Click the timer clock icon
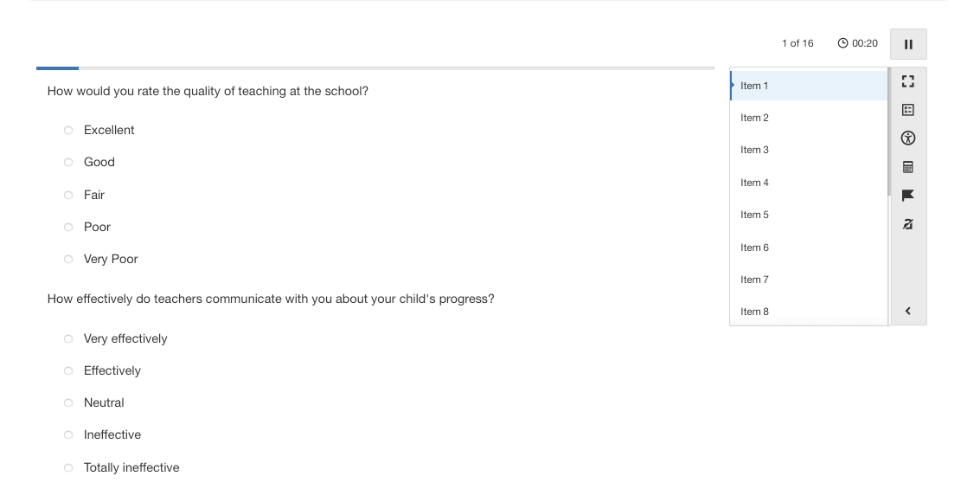 [842, 43]
